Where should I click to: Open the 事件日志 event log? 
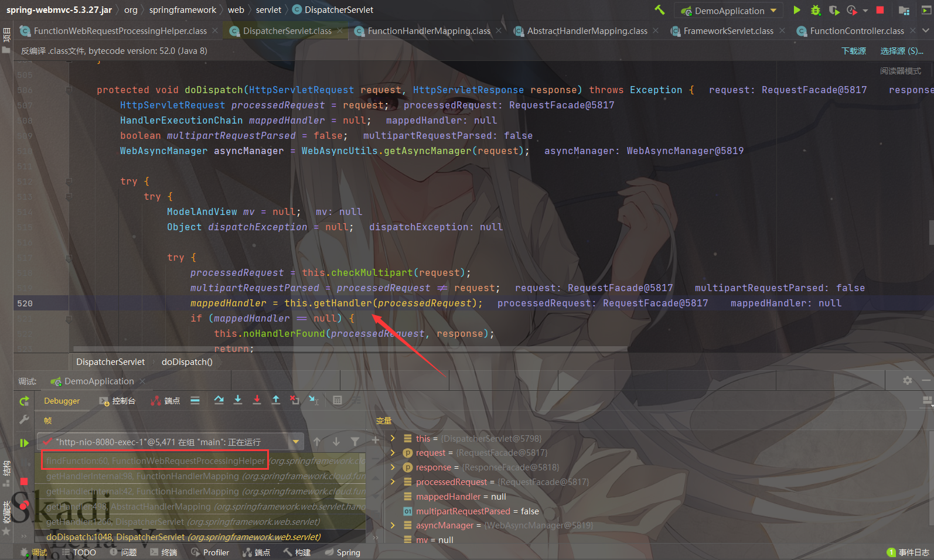(908, 552)
